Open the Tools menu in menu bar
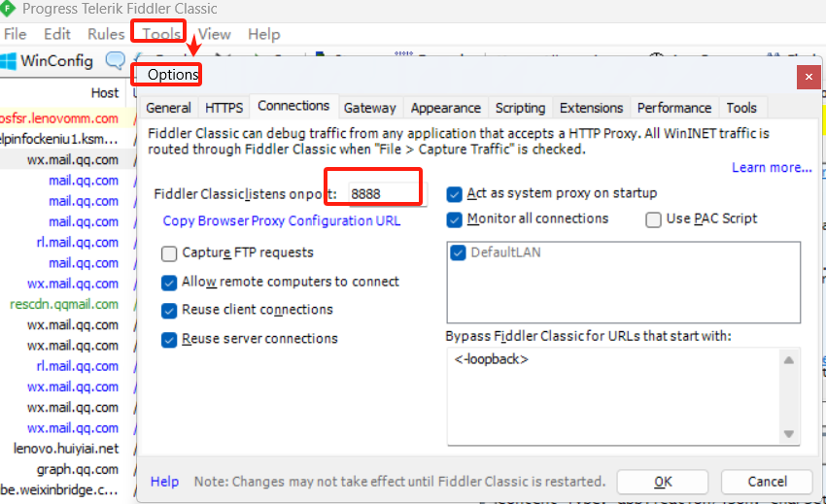Viewport: 826px width, 504px height. [161, 34]
